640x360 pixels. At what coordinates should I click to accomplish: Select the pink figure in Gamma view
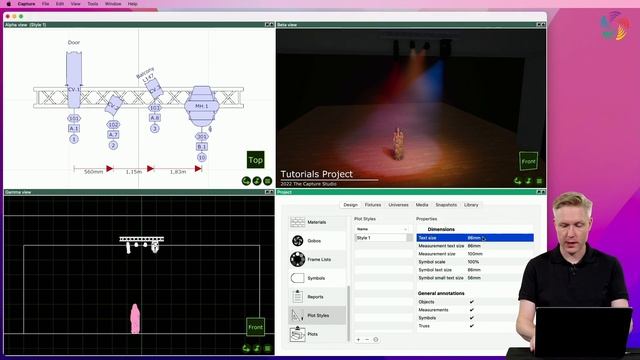(x=135, y=318)
